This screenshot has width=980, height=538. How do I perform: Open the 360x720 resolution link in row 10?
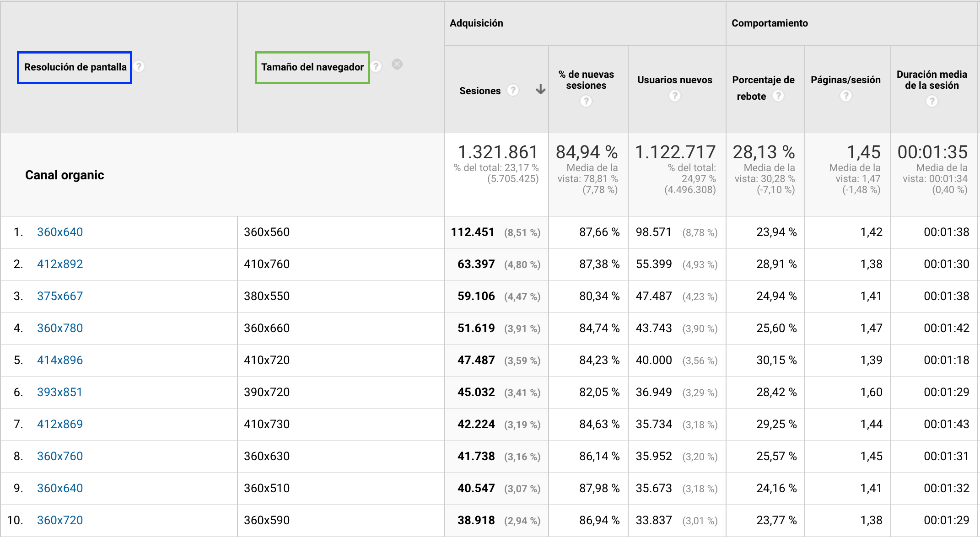click(x=60, y=520)
